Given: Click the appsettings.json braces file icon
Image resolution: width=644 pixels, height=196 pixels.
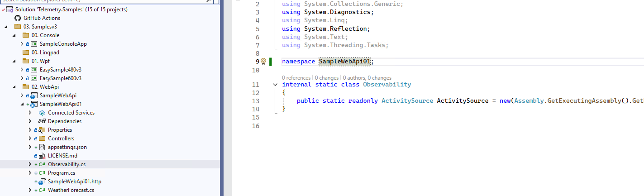Looking at the screenshot, I should (x=42, y=147).
